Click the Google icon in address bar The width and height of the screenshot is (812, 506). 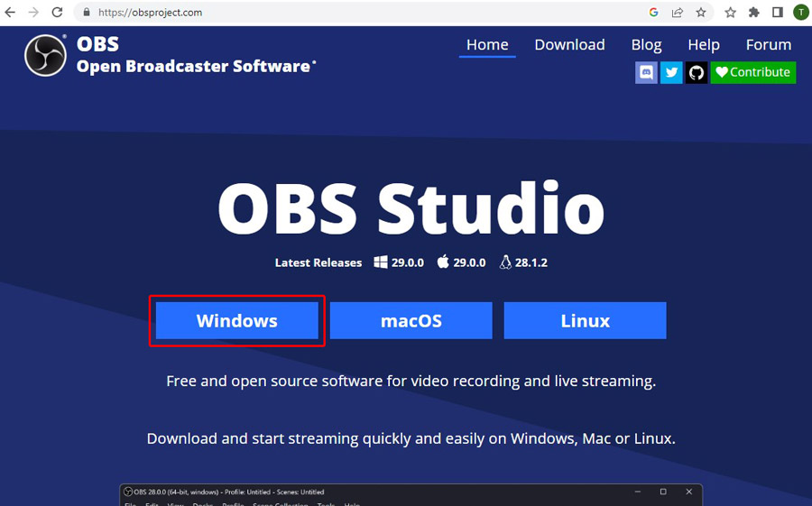point(653,12)
